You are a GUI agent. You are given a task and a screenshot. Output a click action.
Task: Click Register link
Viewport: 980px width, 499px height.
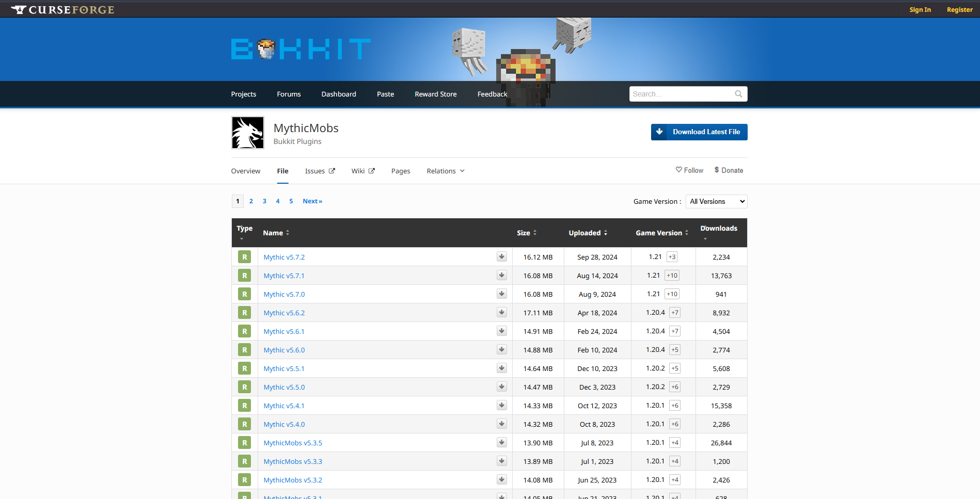coord(959,10)
